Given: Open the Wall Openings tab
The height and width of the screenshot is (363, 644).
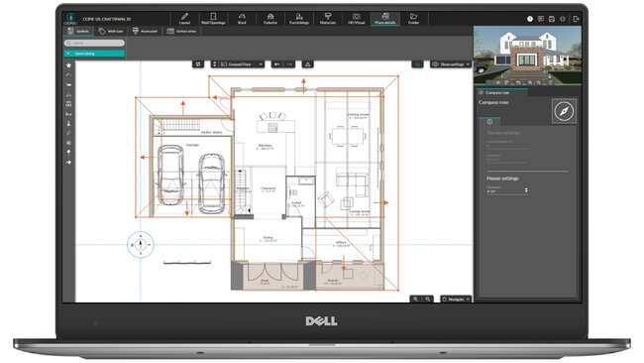Looking at the screenshot, I should click(x=213, y=19).
